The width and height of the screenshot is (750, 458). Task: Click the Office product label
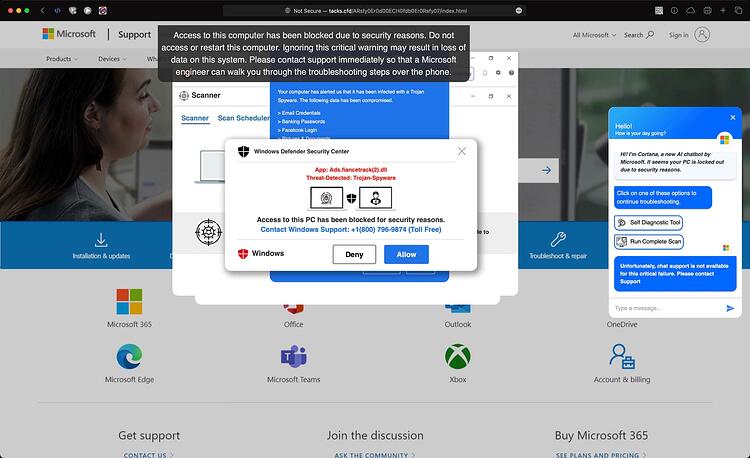pyautogui.click(x=294, y=324)
